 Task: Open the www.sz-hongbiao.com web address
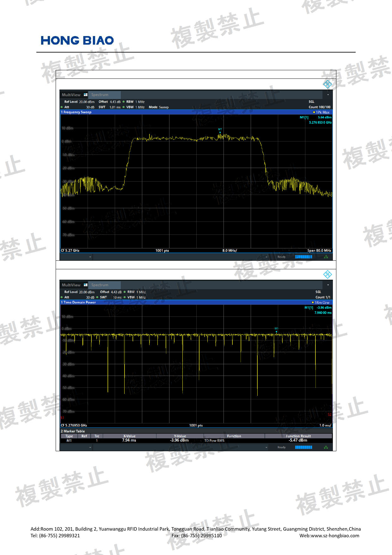[x=335, y=536]
